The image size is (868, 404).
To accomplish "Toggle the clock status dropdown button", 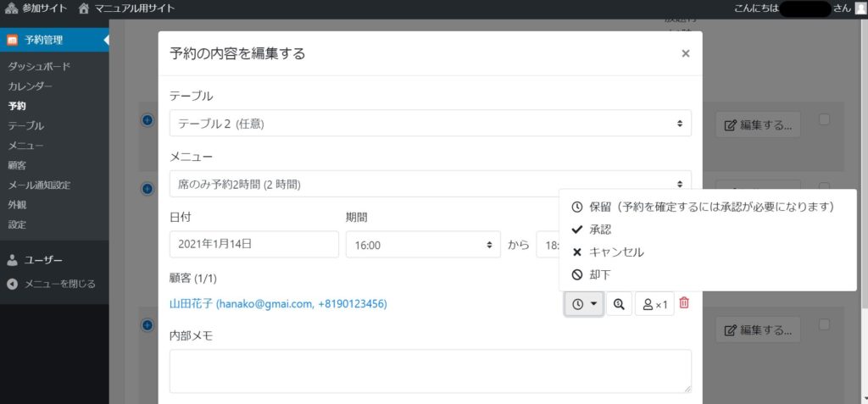I will 584,304.
